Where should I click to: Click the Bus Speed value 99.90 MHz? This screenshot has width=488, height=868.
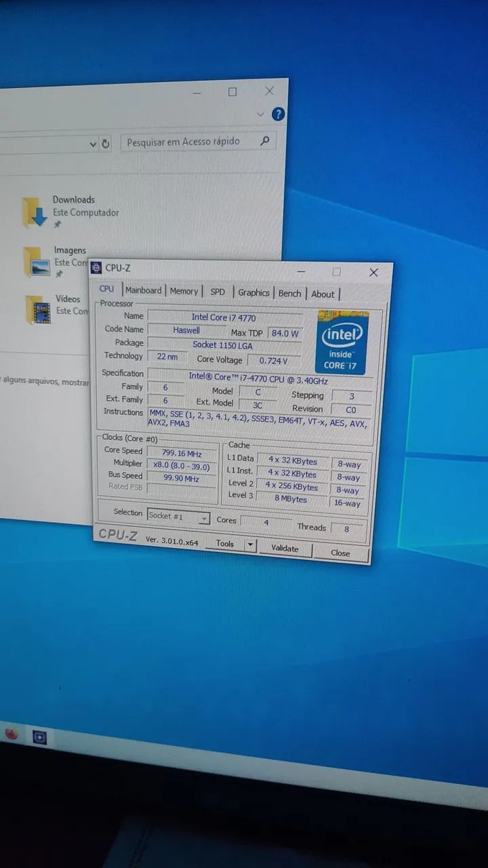[x=182, y=478]
